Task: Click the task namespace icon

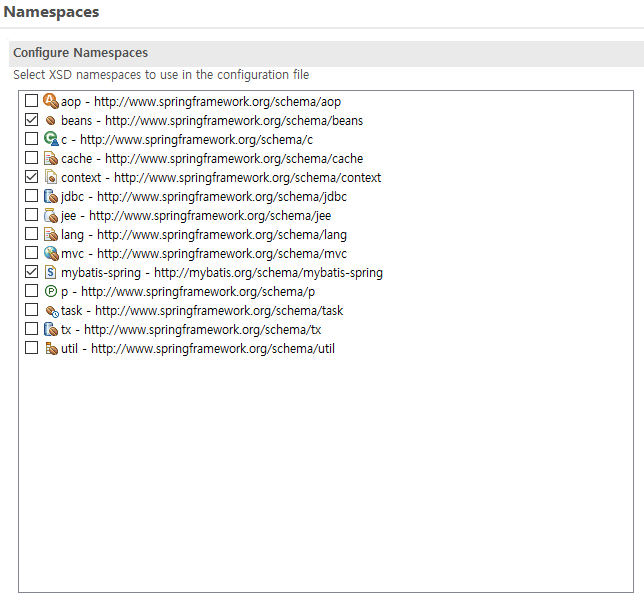Action: (52, 311)
